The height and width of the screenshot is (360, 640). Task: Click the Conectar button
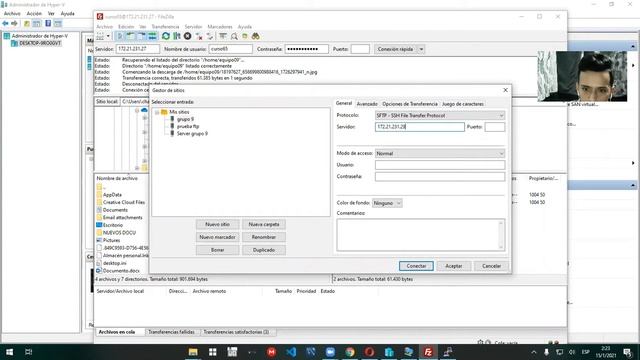coord(416,266)
